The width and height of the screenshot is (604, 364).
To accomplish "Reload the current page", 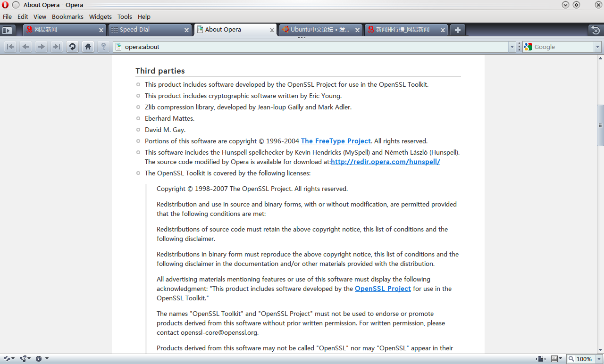I will coord(72,47).
